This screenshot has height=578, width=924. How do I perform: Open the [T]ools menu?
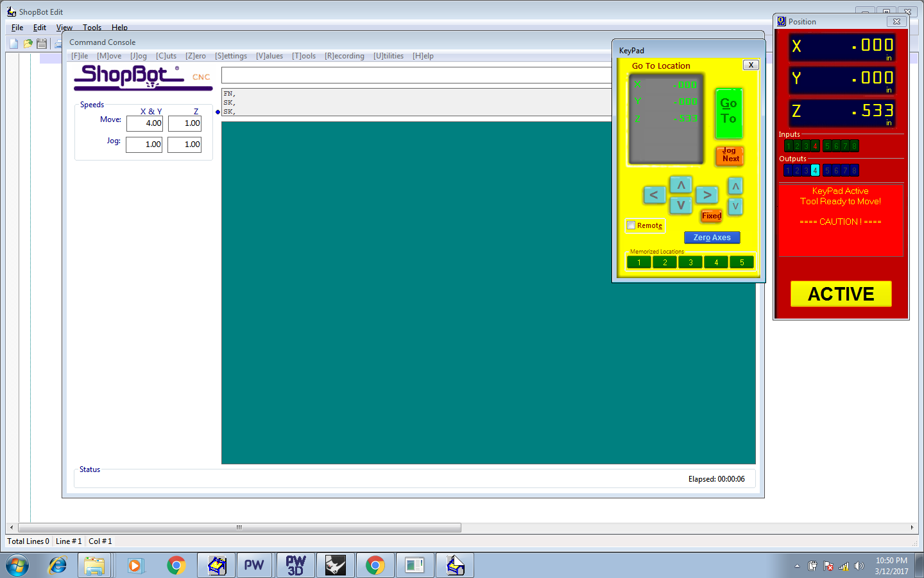[x=304, y=56]
